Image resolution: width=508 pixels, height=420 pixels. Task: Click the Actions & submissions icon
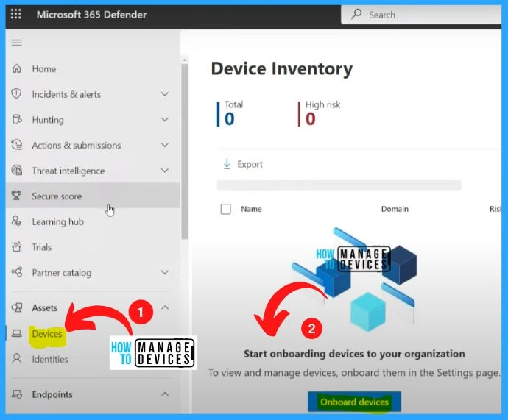point(17,145)
